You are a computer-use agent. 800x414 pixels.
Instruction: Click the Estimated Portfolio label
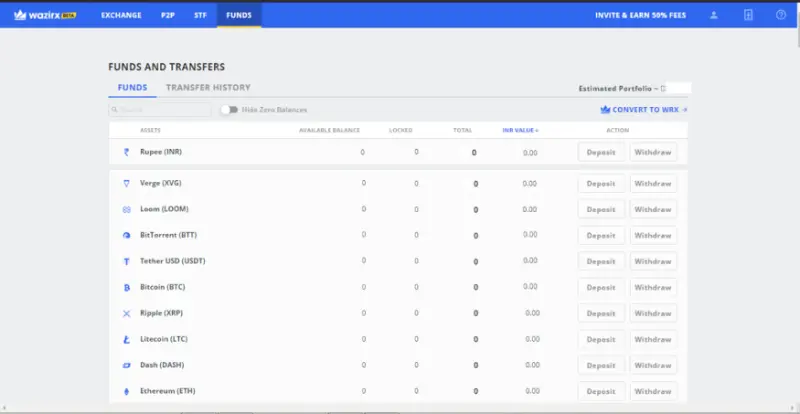(x=615, y=88)
